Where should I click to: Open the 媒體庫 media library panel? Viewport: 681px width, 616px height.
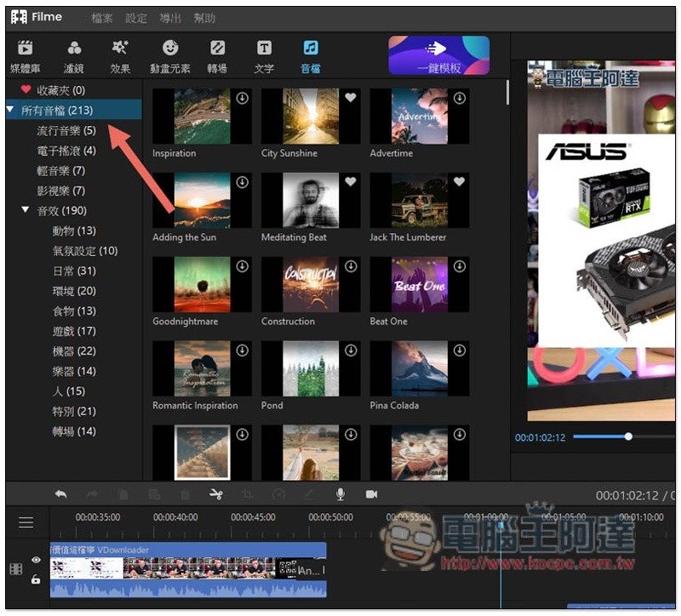[x=25, y=56]
